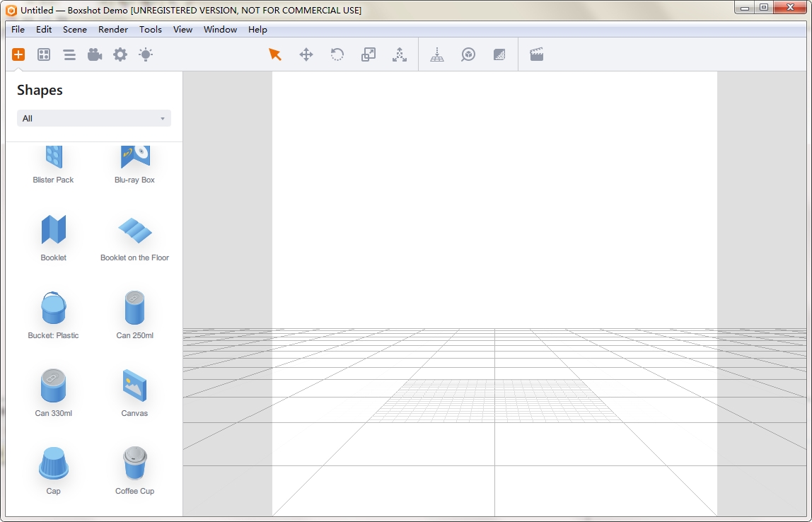
Task: Open the Scene menu
Action: click(75, 30)
